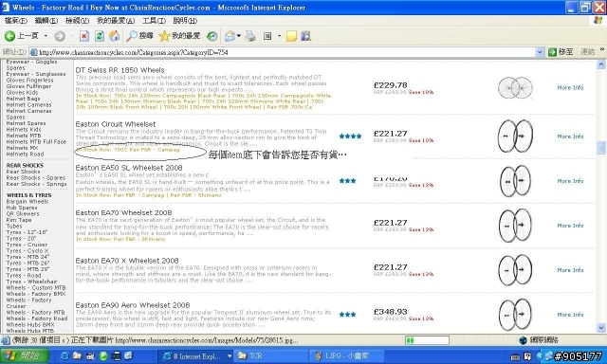Viewport: 607px width, 364px height.
Task: Click the folder quick launch icon
Action: click(77, 355)
